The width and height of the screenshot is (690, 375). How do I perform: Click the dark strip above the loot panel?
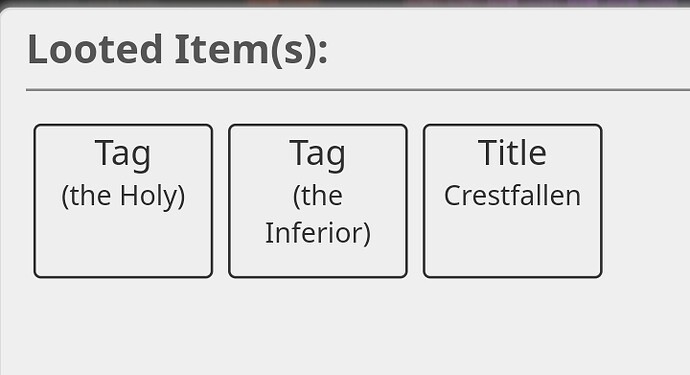(345, 3)
